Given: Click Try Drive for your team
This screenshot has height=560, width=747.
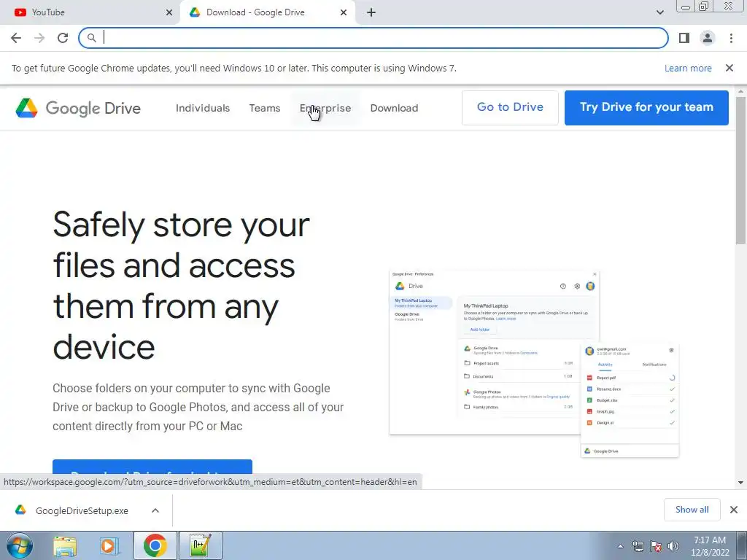Looking at the screenshot, I should (x=646, y=108).
